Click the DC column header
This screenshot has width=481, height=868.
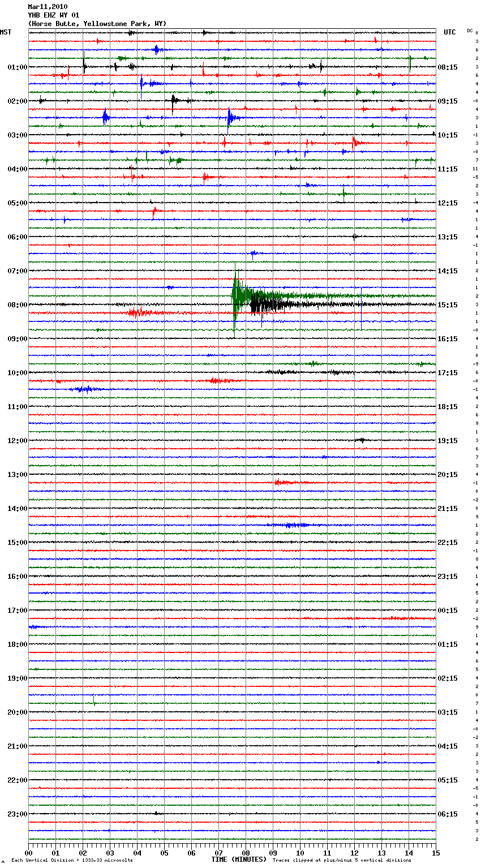(x=470, y=31)
